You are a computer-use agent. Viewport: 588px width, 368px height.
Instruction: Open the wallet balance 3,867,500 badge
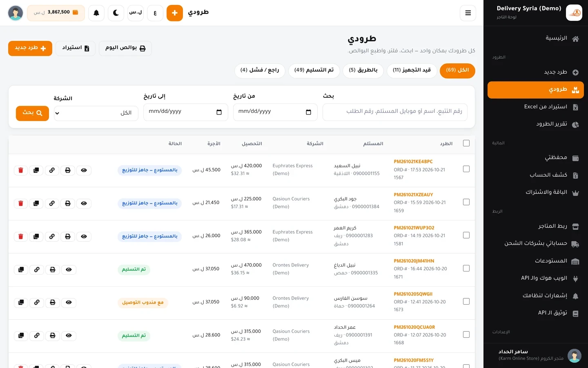click(56, 13)
